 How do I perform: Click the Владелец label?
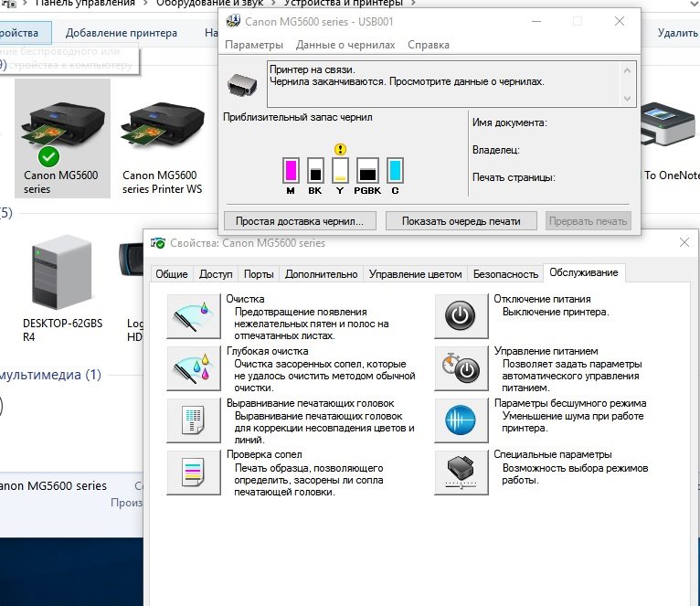496,150
